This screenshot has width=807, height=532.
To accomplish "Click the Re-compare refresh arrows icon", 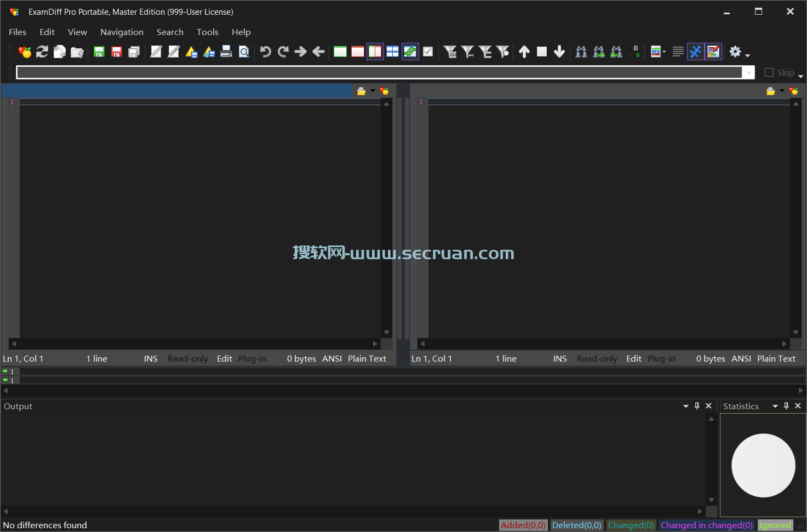I will click(x=42, y=52).
